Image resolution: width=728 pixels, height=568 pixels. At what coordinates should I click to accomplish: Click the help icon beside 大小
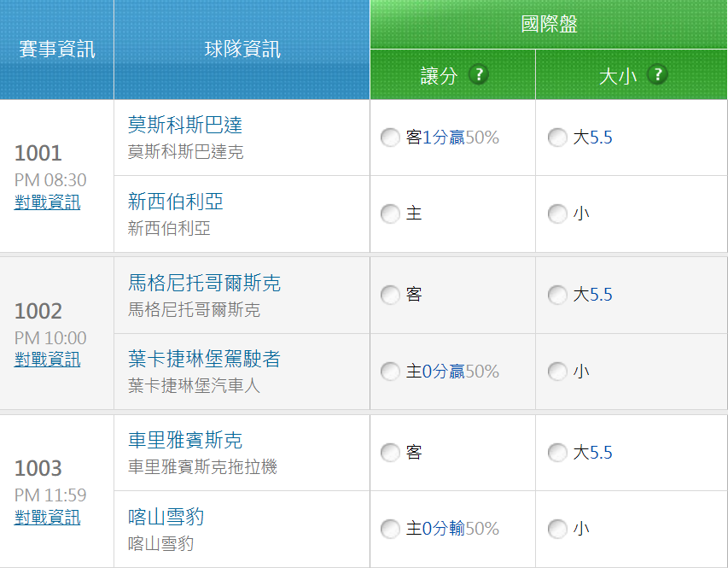(x=656, y=74)
